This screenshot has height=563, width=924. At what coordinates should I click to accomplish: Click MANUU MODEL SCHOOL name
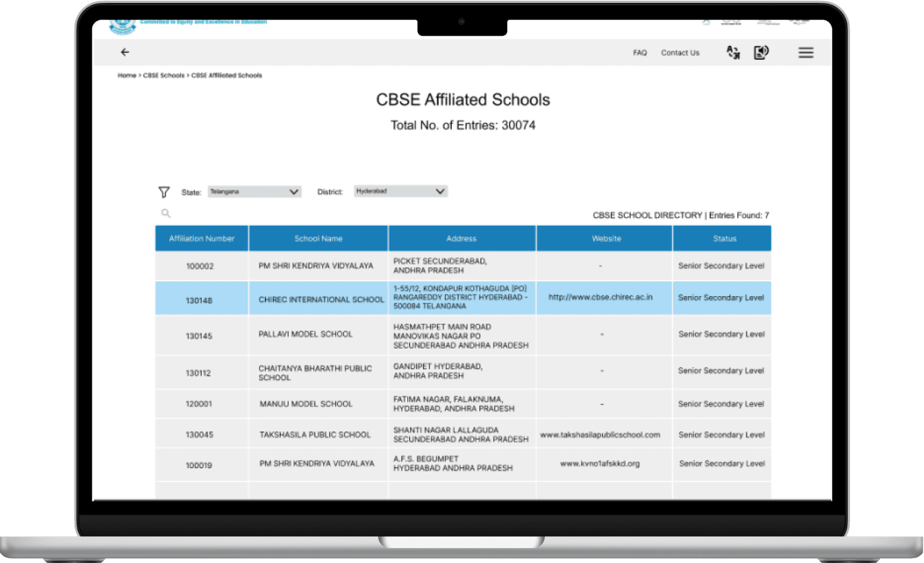point(306,404)
